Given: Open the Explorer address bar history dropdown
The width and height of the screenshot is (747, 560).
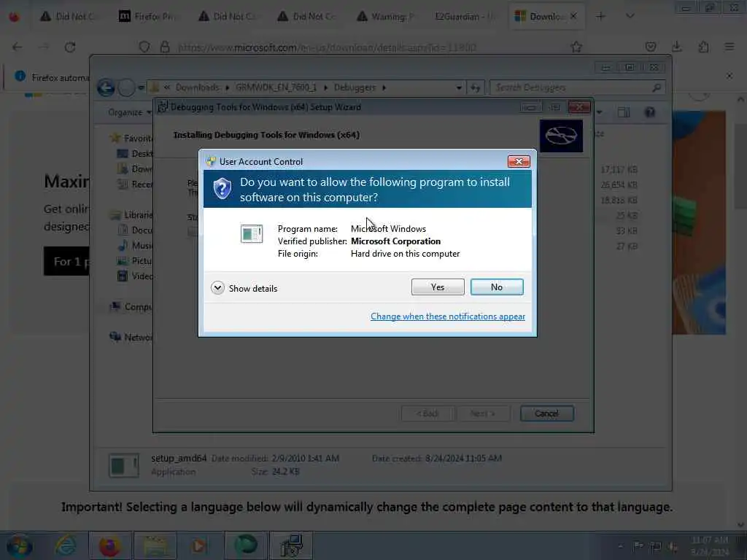Looking at the screenshot, I should point(459,87).
